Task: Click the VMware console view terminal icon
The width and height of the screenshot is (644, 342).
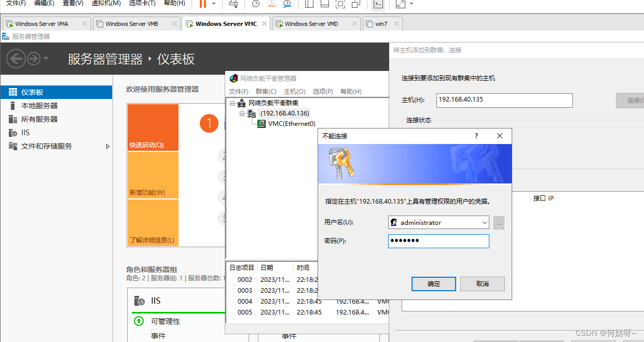Action: click(x=378, y=4)
